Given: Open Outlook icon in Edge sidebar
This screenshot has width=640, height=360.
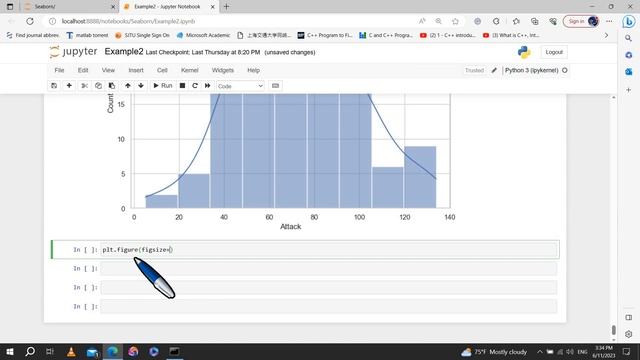Looking at the screenshot, I should (x=629, y=72).
